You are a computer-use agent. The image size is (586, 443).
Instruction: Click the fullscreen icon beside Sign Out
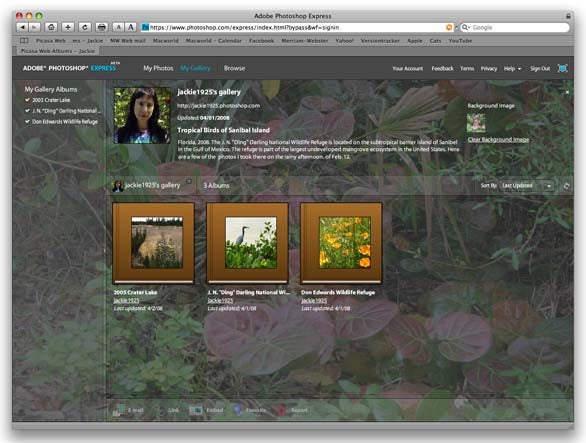pos(562,68)
